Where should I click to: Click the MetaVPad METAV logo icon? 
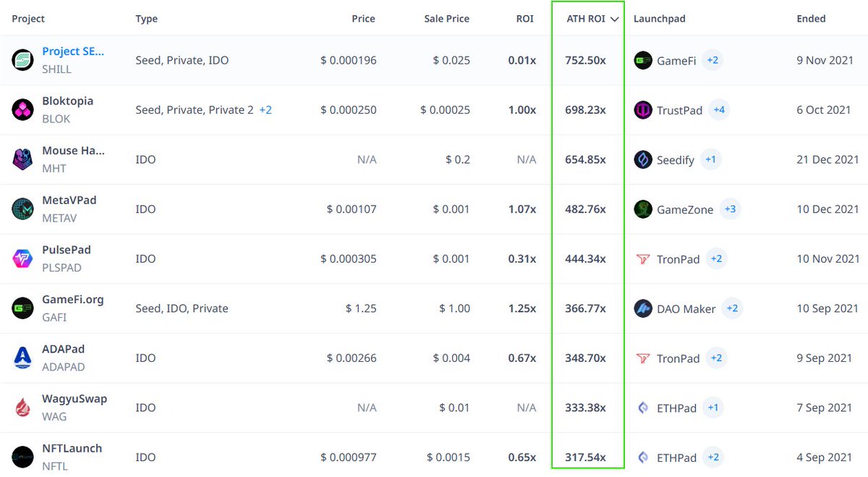(23, 209)
